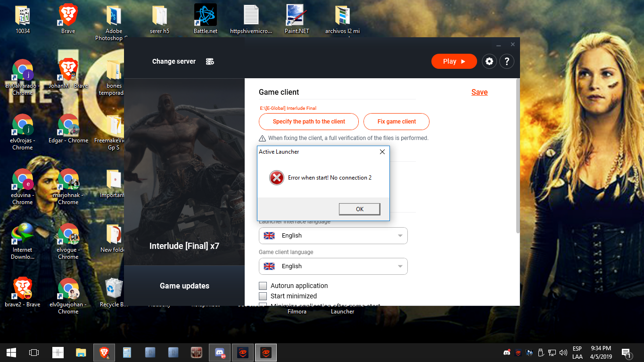Click the Change server label
The image size is (644, 362).
click(x=173, y=61)
